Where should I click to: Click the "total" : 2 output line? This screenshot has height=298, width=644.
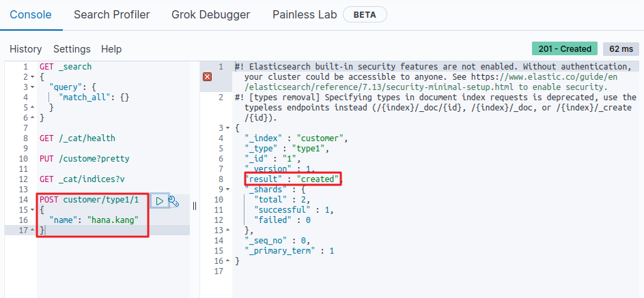click(282, 200)
